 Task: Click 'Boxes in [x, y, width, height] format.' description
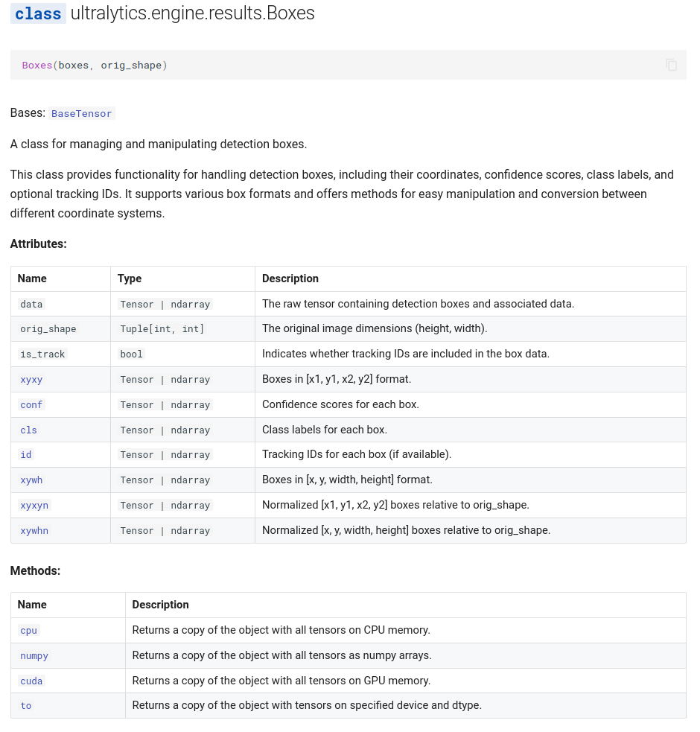[348, 480]
